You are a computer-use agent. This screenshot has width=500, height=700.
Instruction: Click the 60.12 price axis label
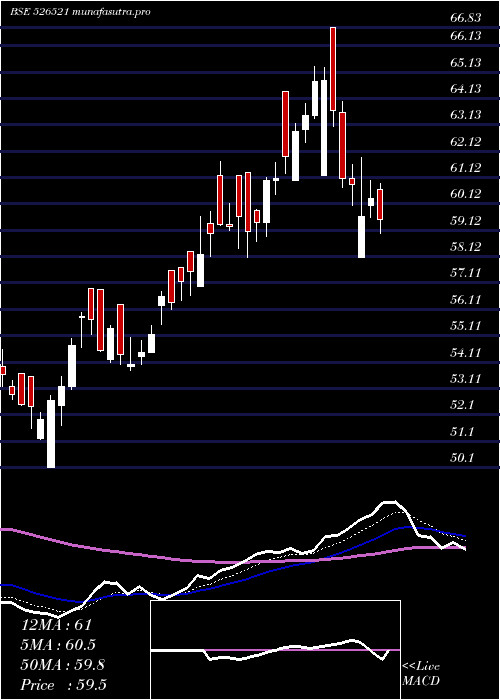coord(466,194)
